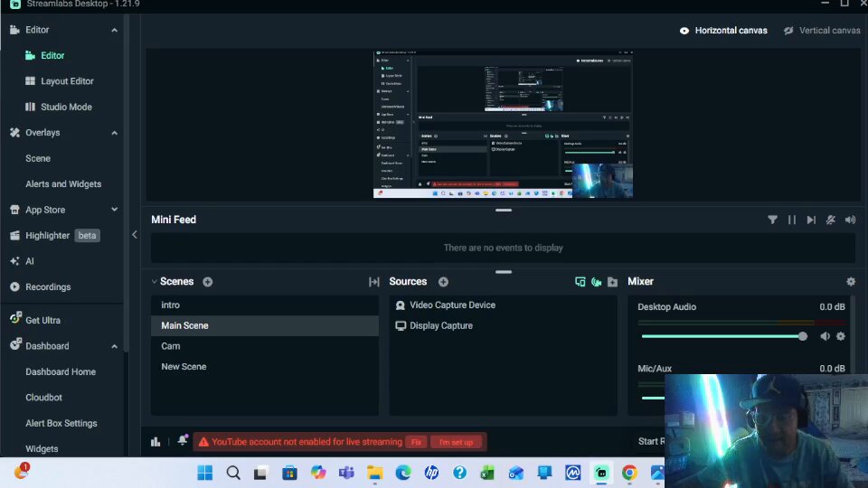Expand the Scenes collection dropdown arrow
Image resolution: width=868 pixels, height=488 pixels.
(x=154, y=282)
